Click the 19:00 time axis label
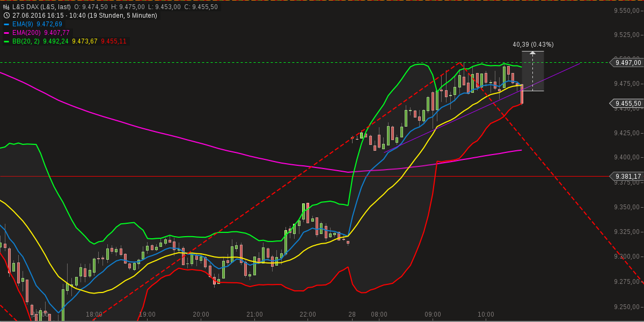This screenshot has height=322, width=644. pyautogui.click(x=147, y=314)
